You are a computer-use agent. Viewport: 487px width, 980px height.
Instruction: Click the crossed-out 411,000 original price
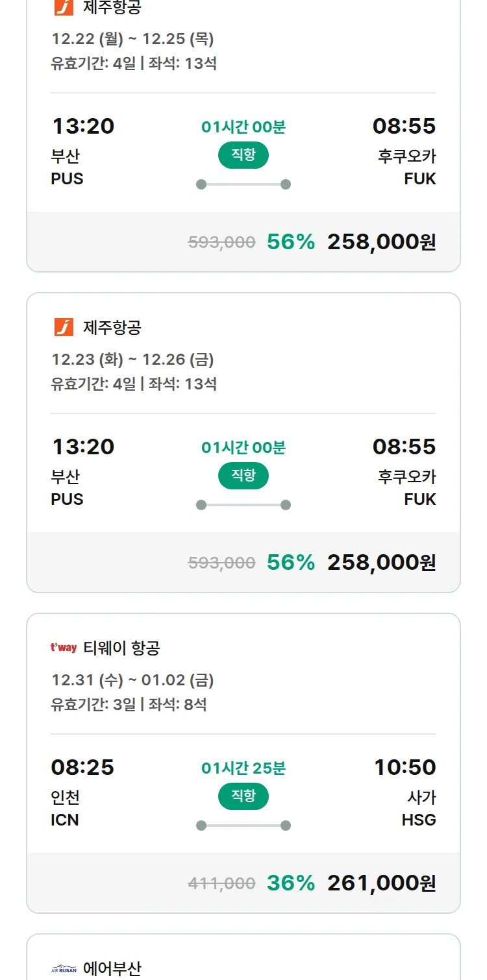[x=221, y=883]
